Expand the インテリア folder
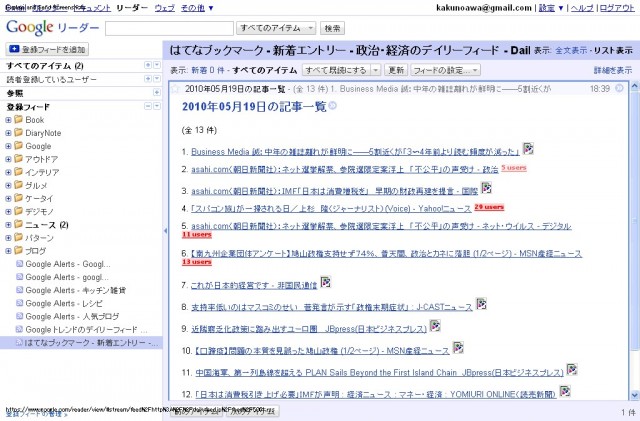 coord(8,172)
